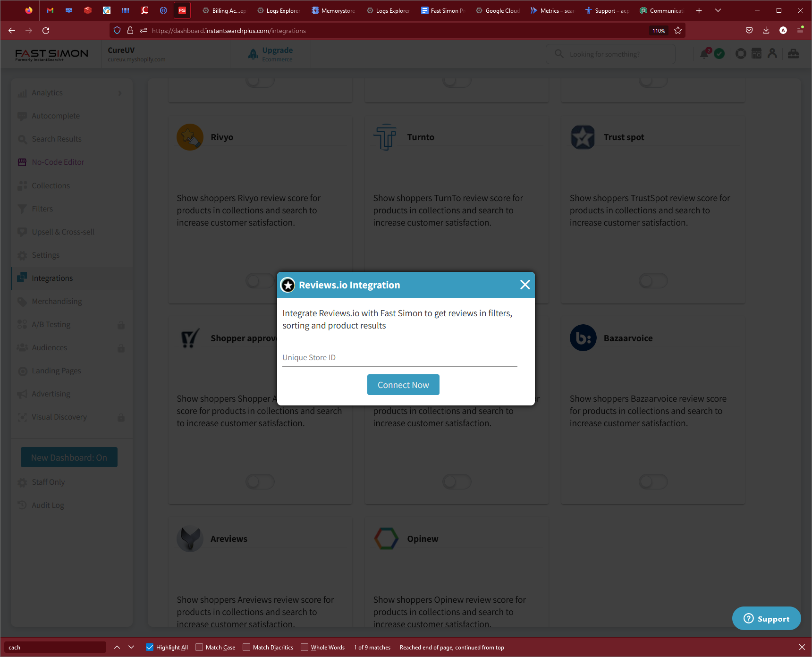The image size is (812, 657).
Task: Close the Reviews.io Integration dialog
Action: [x=525, y=285]
